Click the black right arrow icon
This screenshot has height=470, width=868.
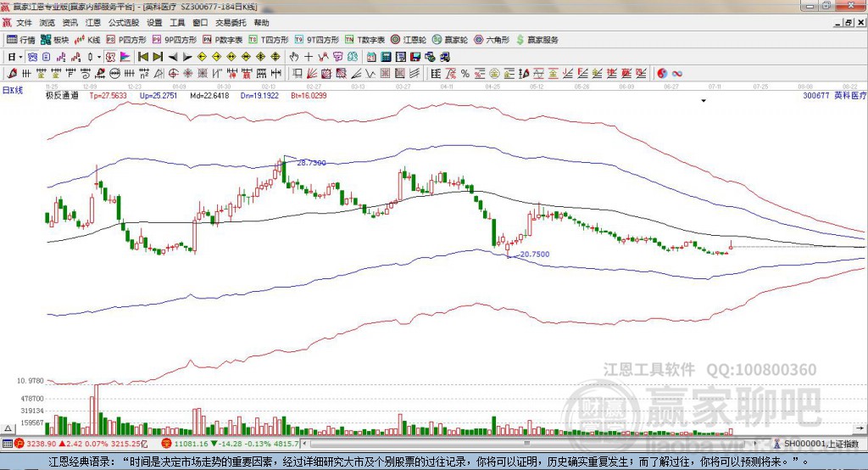[187, 57]
